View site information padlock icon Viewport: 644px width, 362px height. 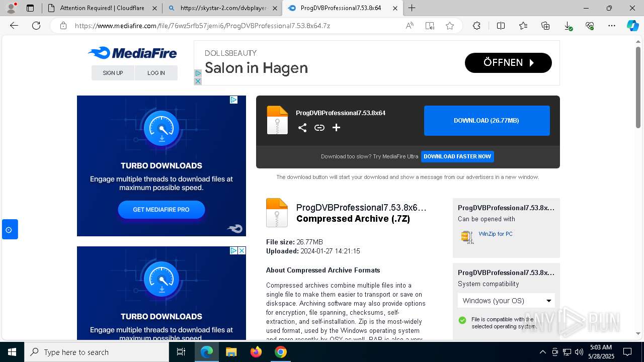coord(63,26)
